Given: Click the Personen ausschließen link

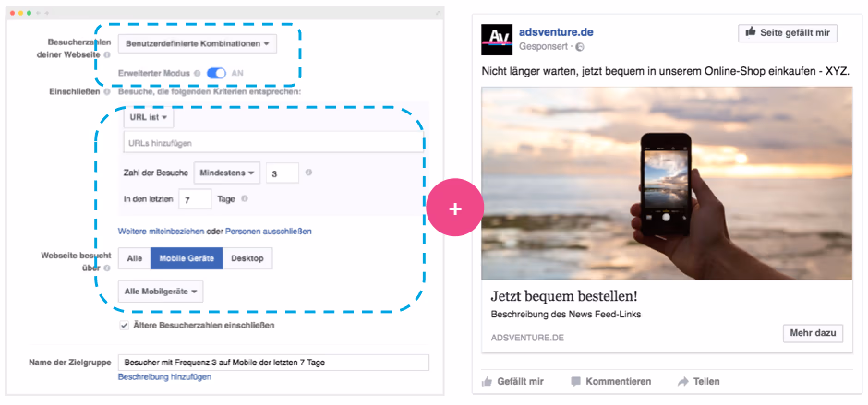Looking at the screenshot, I should [x=268, y=231].
